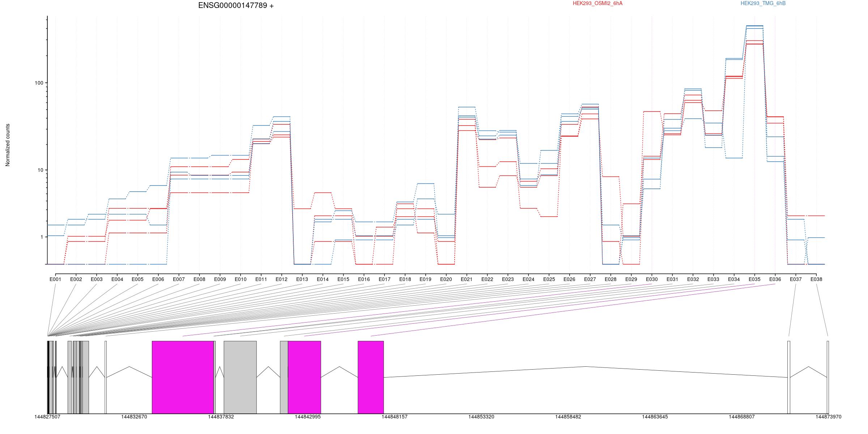Select the wide gray exon near 144837832

click(240, 377)
